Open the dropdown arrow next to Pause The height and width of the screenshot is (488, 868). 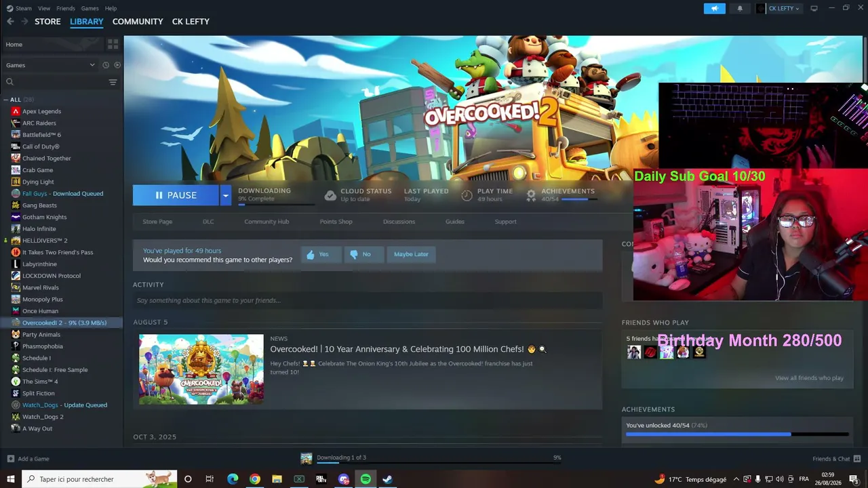225,195
